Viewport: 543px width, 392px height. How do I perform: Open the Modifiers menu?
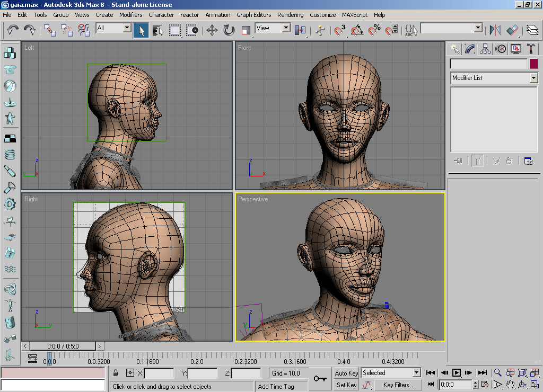(x=130, y=15)
